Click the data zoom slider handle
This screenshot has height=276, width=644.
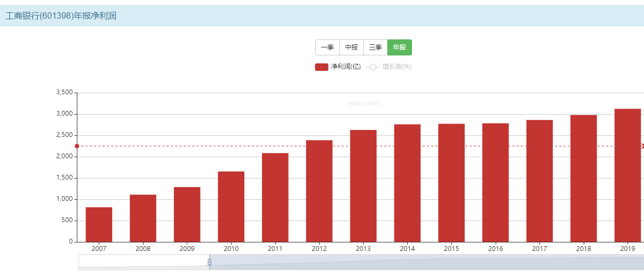click(x=210, y=262)
